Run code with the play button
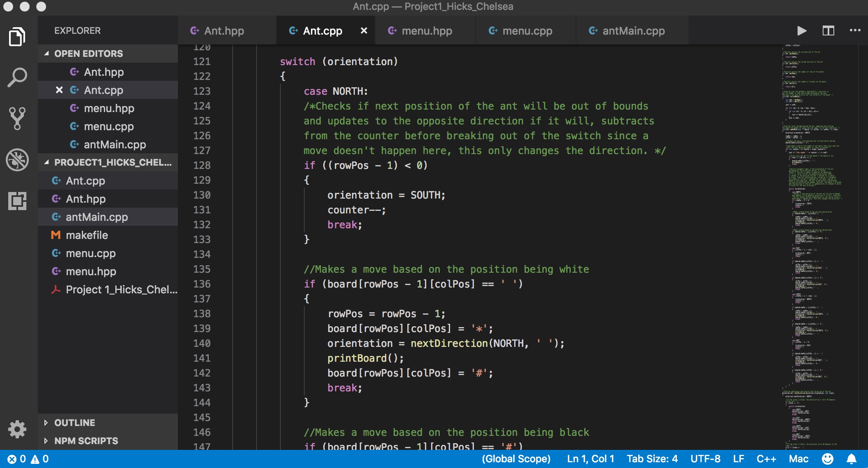868x468 pixels. tap(801, 31)
